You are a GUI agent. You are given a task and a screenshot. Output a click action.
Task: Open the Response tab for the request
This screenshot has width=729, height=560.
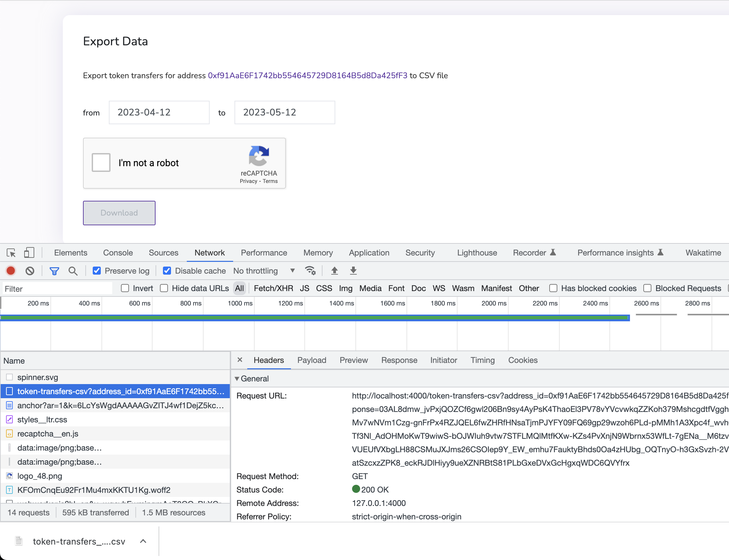point(399,360)
